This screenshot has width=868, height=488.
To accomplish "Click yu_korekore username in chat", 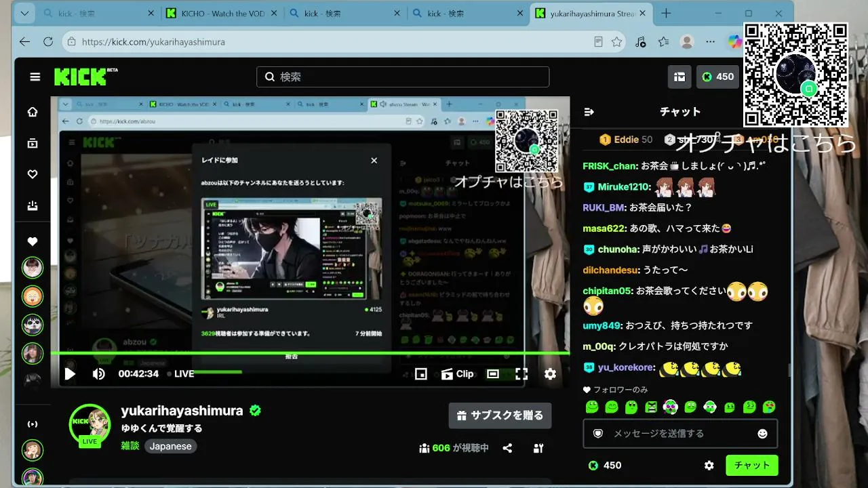I will 626,367.
